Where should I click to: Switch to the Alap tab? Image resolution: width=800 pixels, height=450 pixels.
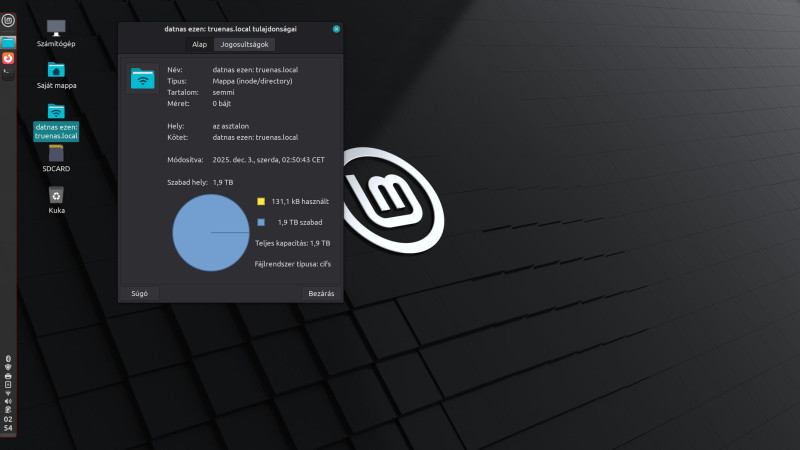point(199,44)
